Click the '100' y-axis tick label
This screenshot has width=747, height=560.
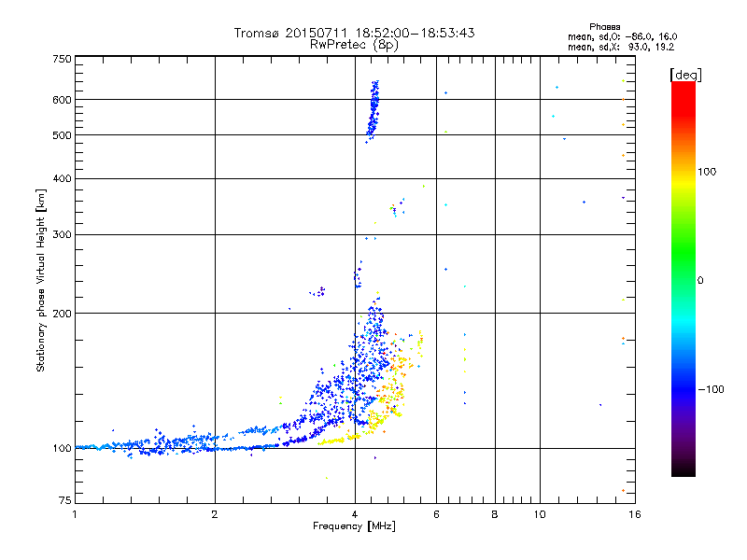[x=62, y=449]
